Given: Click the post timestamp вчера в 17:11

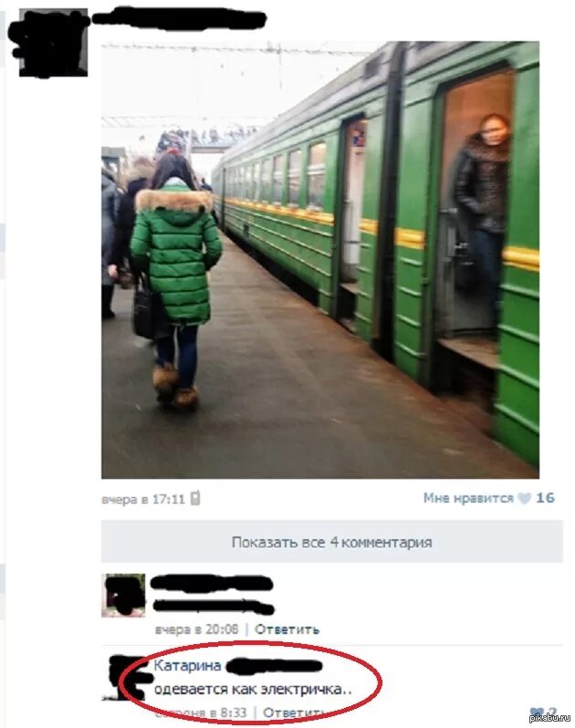Looking at the screenshot, I should pos(143,500).
